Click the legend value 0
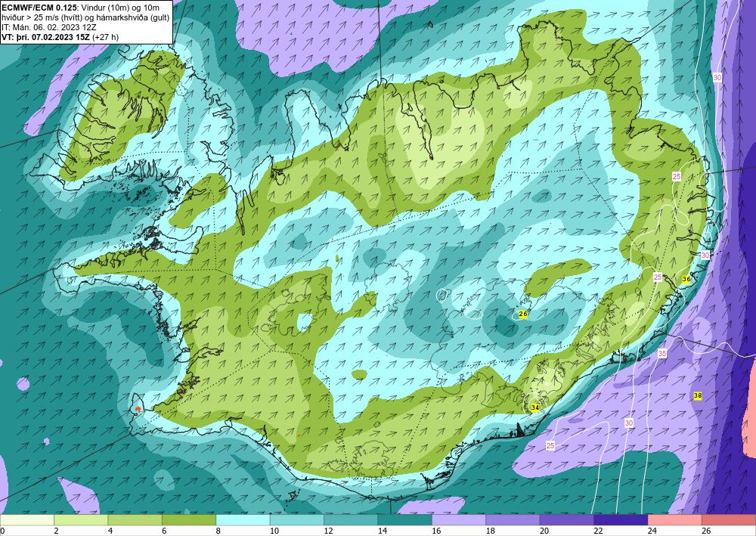 click(x=2, y=531)
